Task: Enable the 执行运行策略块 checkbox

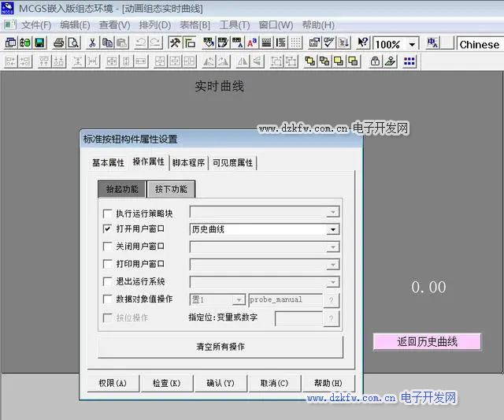Action: point(108,213)
